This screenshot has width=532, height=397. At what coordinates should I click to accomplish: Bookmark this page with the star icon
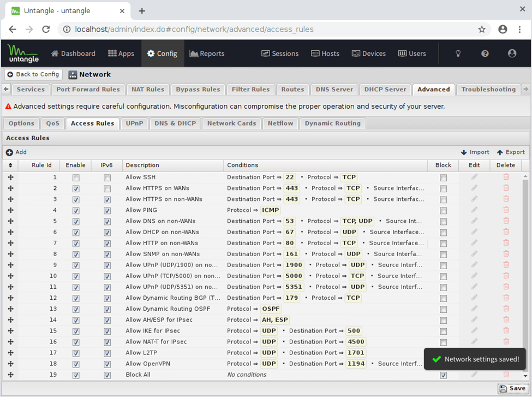482,29
